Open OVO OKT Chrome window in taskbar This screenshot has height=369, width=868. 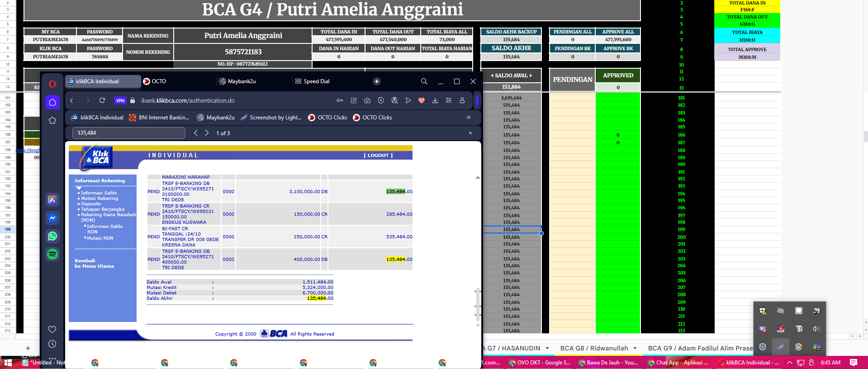click(x=540, y=363)
